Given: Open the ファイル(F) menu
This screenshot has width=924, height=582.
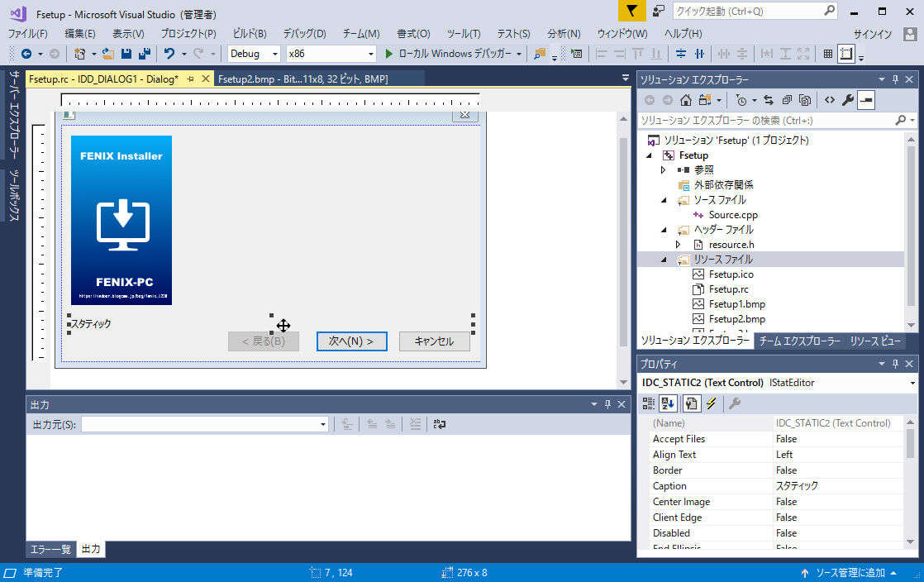Looking at the screenshot, I should (x=28, y=34).
